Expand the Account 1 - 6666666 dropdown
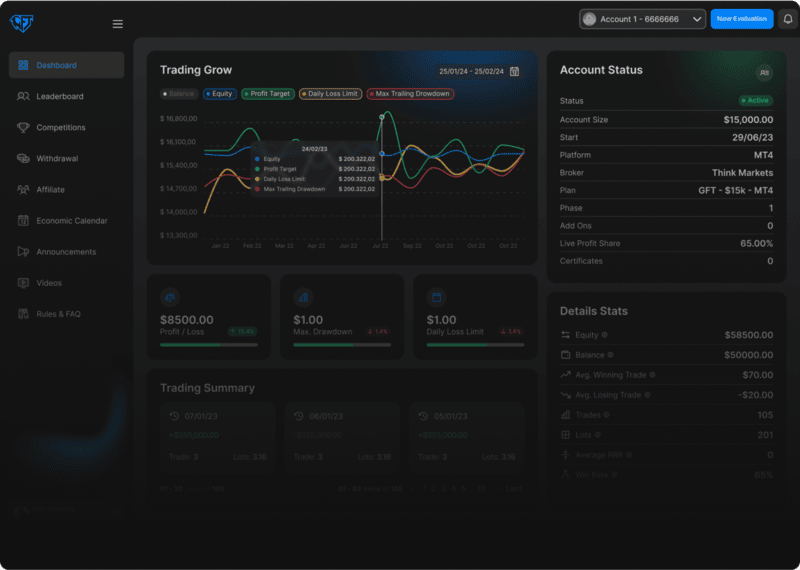This screenshot has height=570, width=800. coord(641,19)
